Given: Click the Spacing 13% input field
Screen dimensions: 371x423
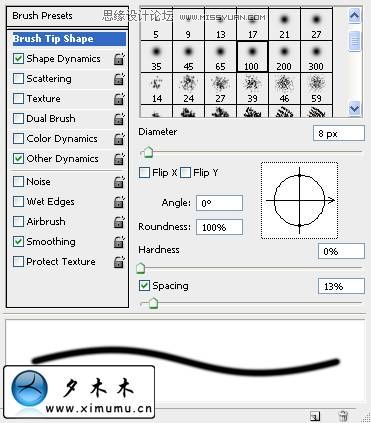Looking at the screenshot, I should [341, 286].
